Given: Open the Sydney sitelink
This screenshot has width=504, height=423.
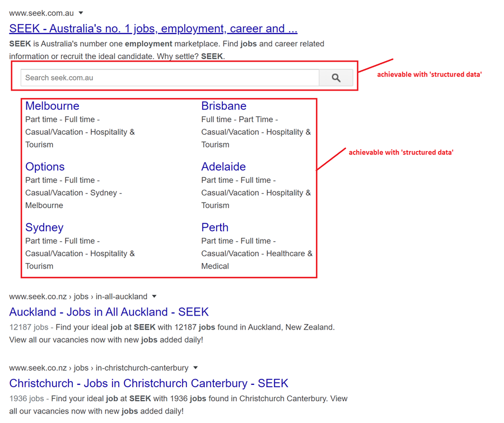Looking at the screenshot, I should 44,227.
